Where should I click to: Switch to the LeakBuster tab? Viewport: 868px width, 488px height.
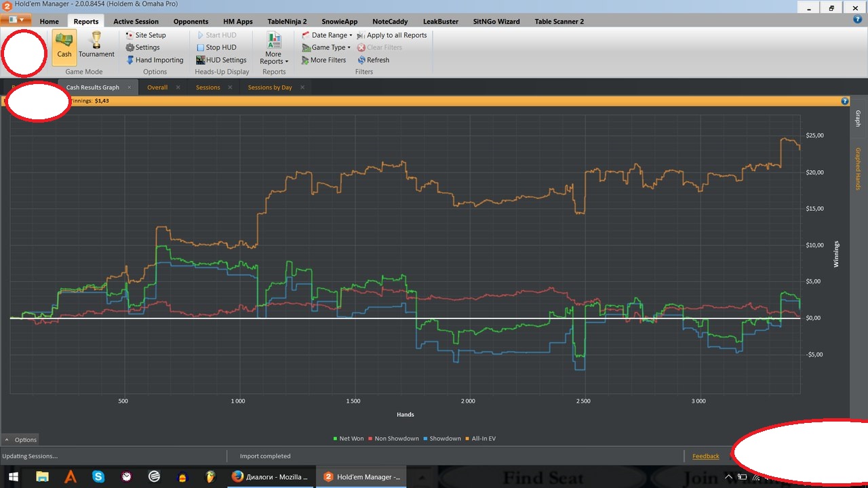point(441,22)
